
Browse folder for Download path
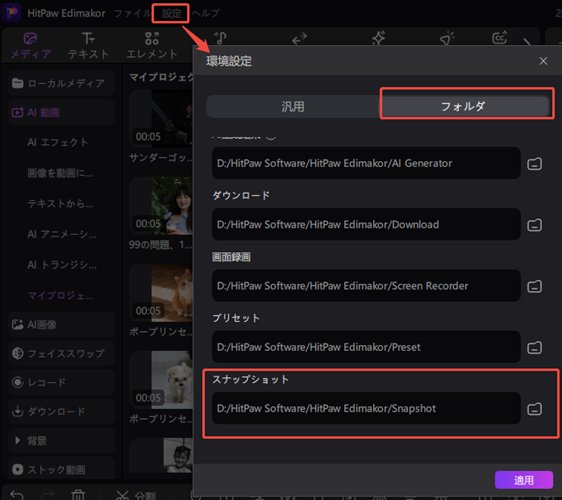pyautogui.click(x=534, y=225)
